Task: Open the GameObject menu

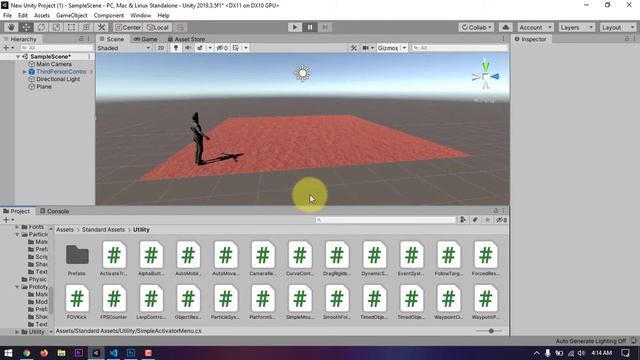Action: pos(72,16)
